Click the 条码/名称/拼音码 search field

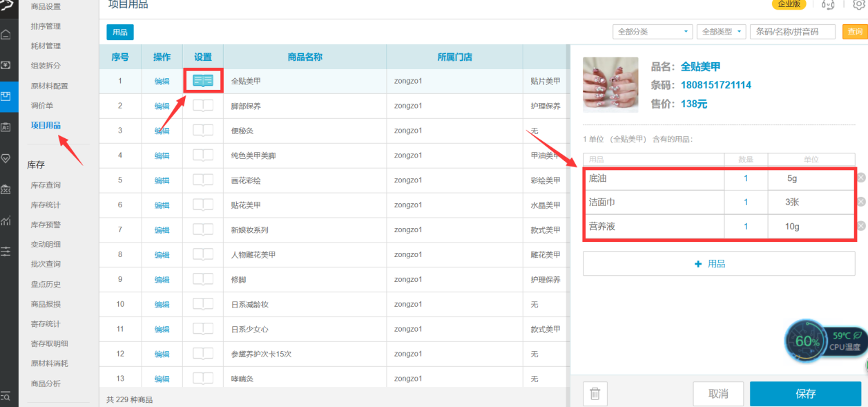click(793, 32)
